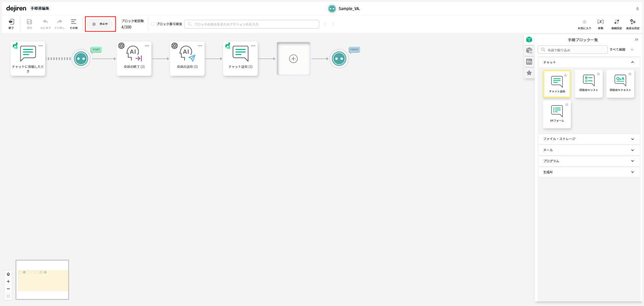Open 接続設定 connection settings

(x=616, y=24)
